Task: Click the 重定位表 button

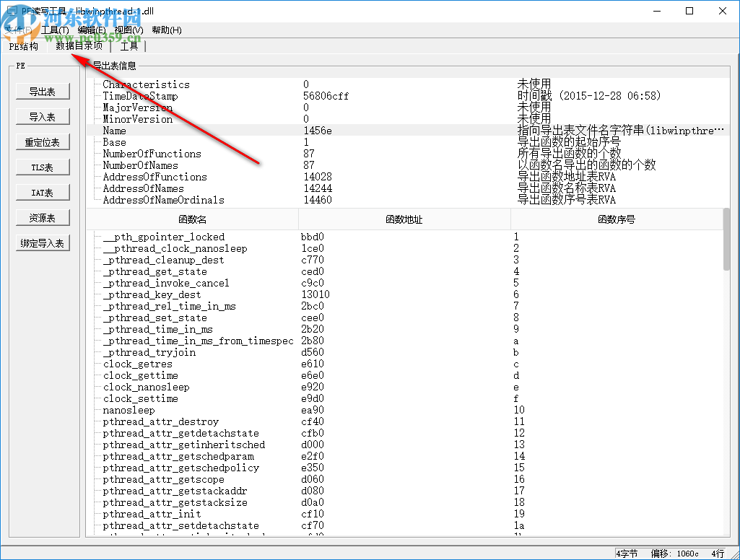Action: pyautogui.click(x=43, y=142)
